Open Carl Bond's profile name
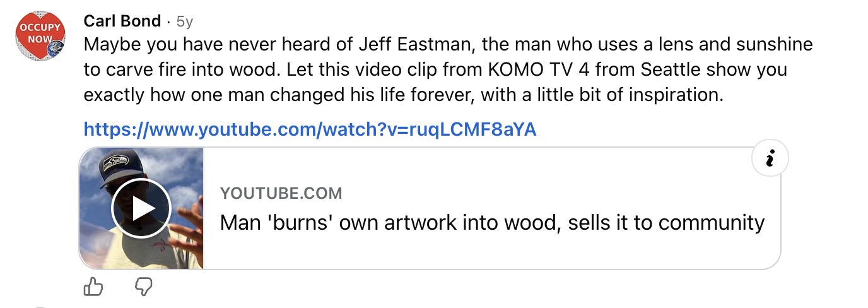This screenshot has height=308, width=868. click(122, 21)
